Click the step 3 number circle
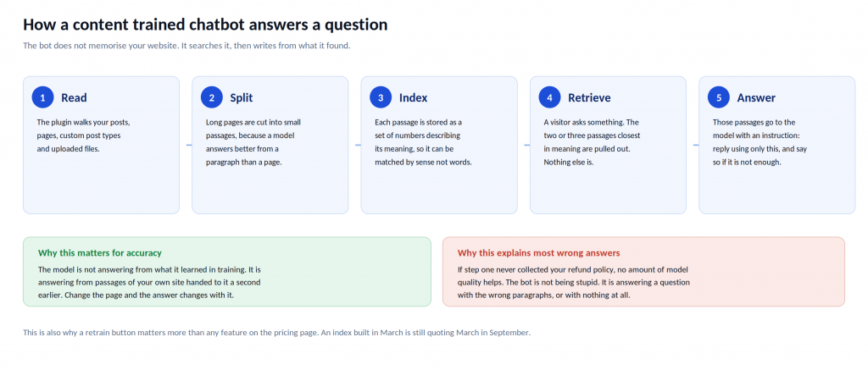 (x=381, y=97)
